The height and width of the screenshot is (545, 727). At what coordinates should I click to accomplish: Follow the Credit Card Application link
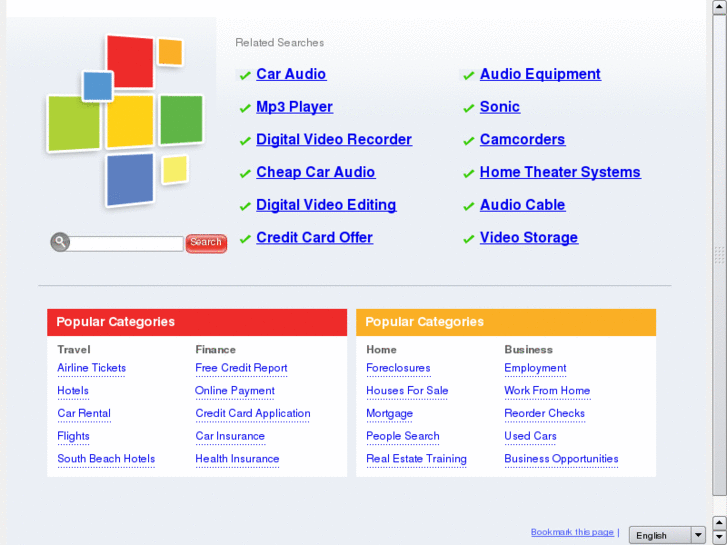tap(253, 414)
